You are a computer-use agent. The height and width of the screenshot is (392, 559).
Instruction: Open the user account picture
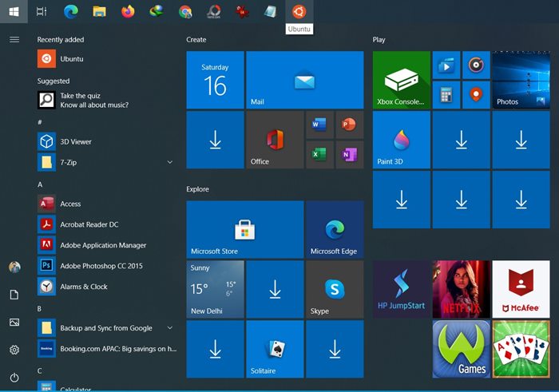click(x=14, y=267)
